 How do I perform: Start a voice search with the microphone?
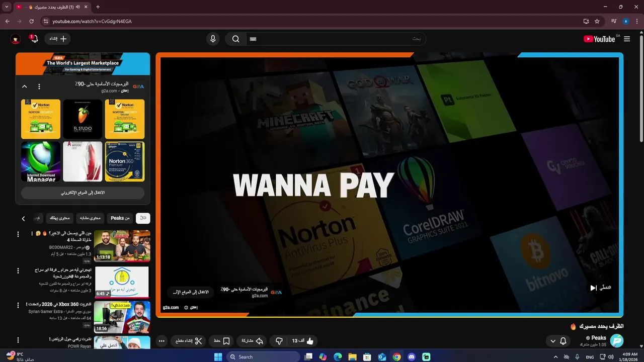(213, 39)
